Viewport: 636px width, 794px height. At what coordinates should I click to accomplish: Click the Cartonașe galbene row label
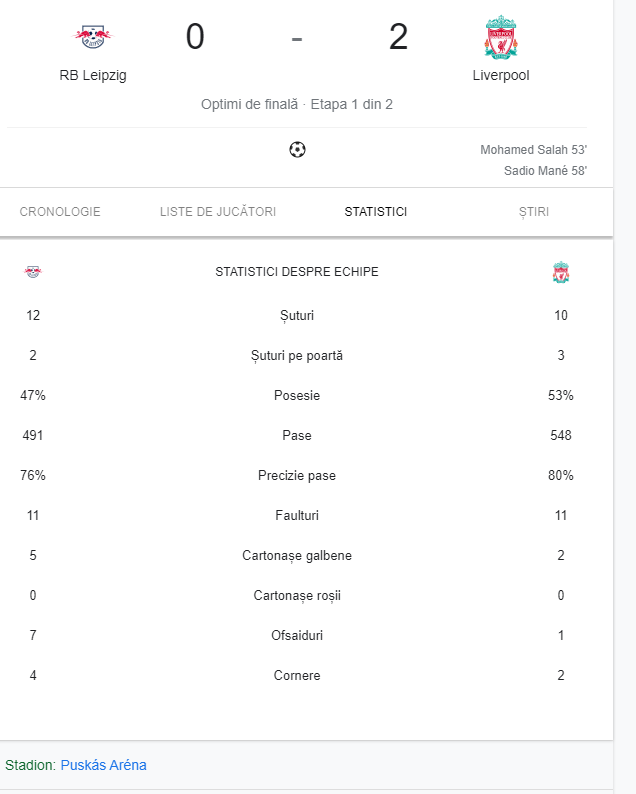tap(297, 555)
